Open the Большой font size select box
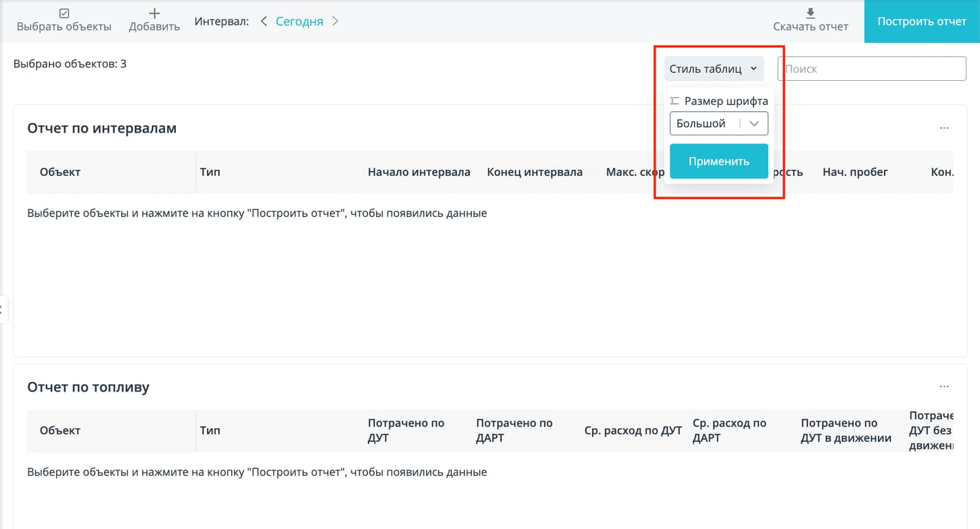Screen dimensions: 980x529 [718, 124]
